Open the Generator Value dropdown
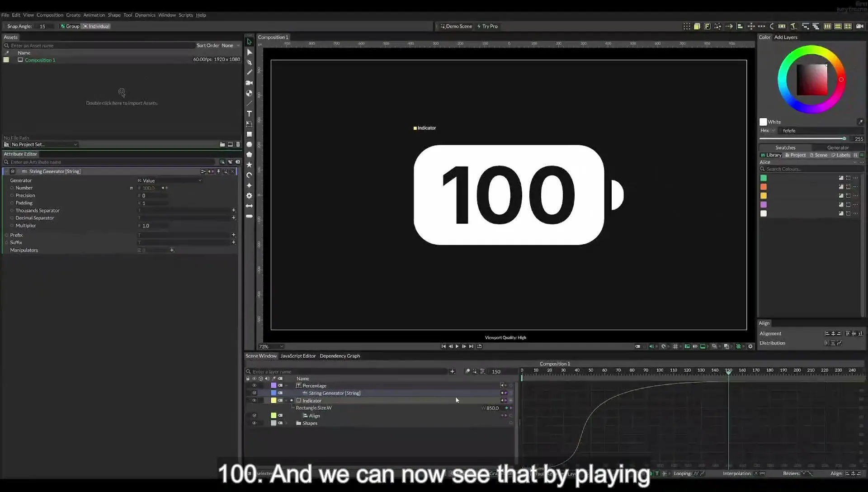The width and height of the screenshot is (868, 492). [170, 180]
